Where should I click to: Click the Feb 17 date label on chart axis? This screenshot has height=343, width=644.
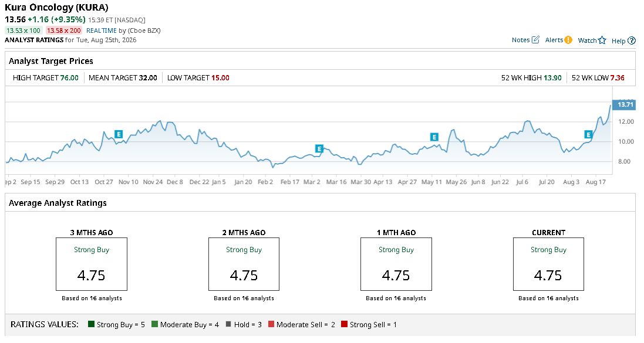289,182
